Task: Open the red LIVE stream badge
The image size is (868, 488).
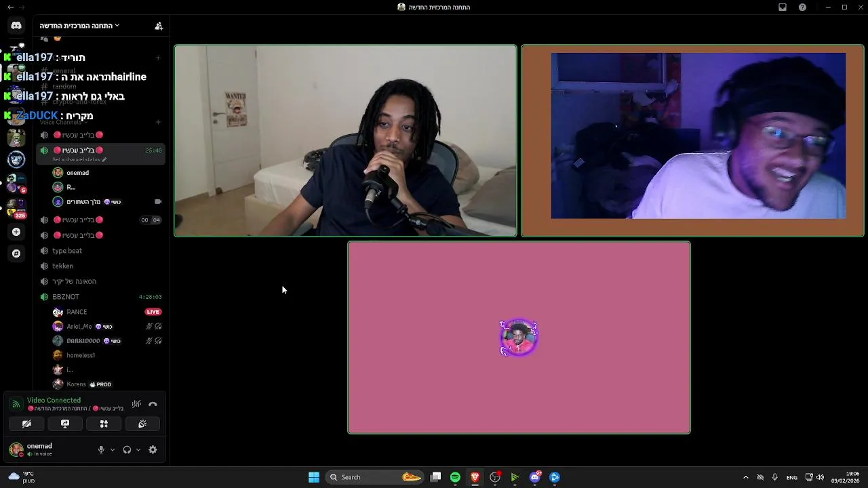Action: click(153, 312)
